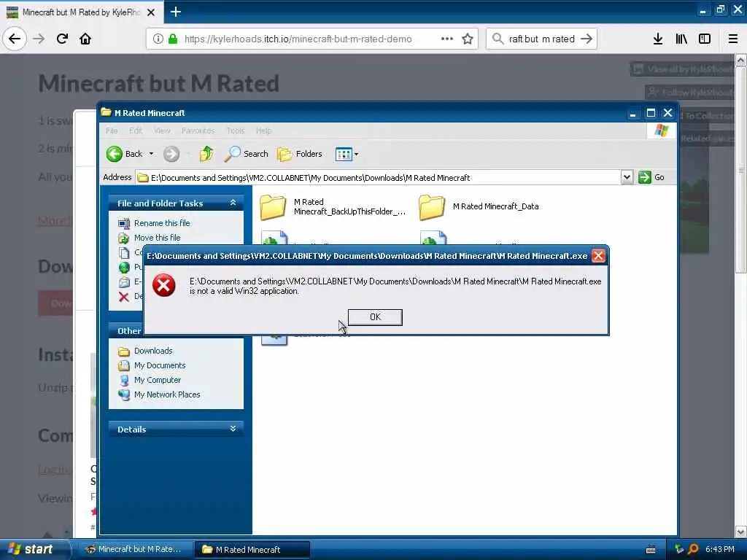Open the Firefox library icon
747x560 pixels.
tap(681, 39)
